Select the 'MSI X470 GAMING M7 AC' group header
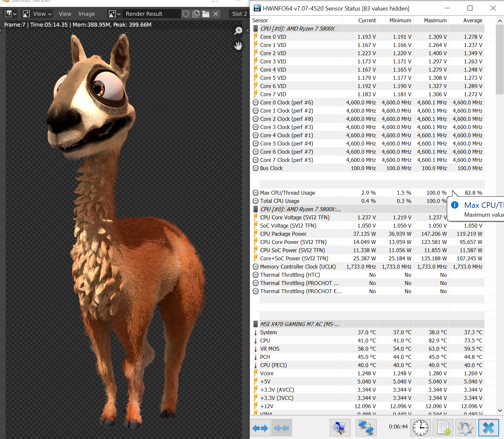 click(x=367, y=324)
